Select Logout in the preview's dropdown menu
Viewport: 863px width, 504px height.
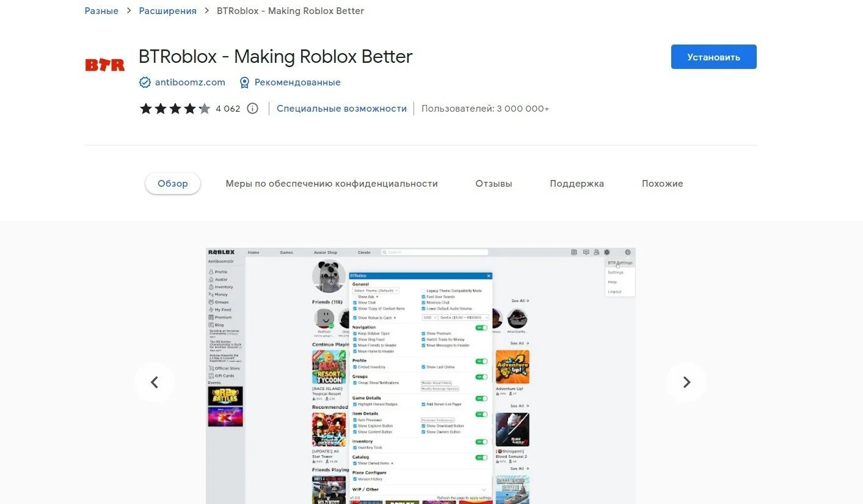(x=614, y=292)
